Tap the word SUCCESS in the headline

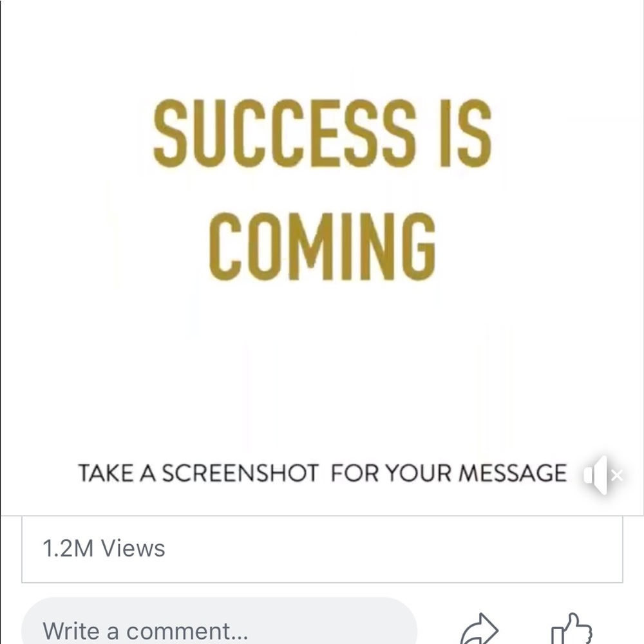pyautogui.click(x=285, y=134)
